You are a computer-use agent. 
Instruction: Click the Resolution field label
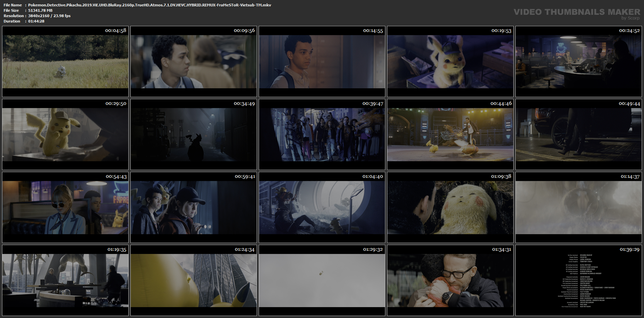coord(14,16)
